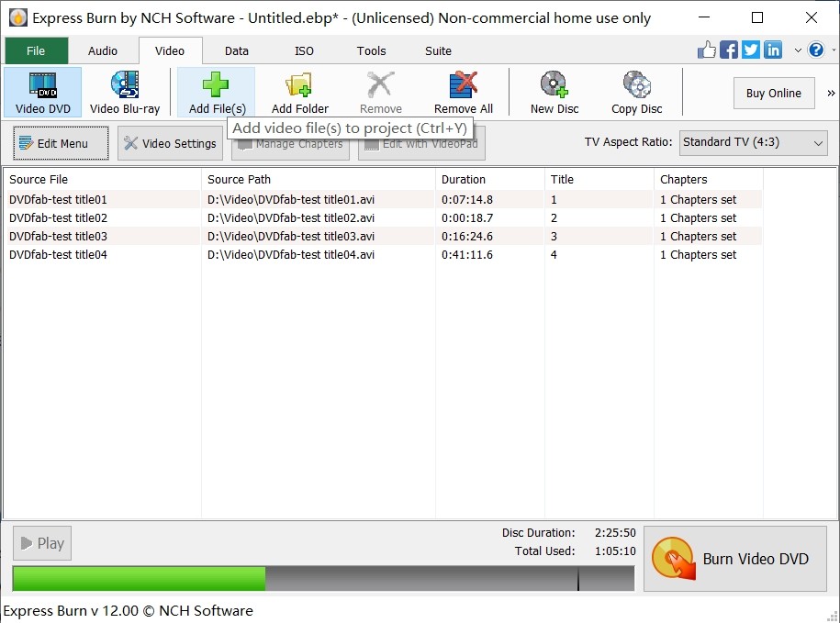Switch to the Audio tab
Viewport: 840px width, 623px height.
pos(103,50)
